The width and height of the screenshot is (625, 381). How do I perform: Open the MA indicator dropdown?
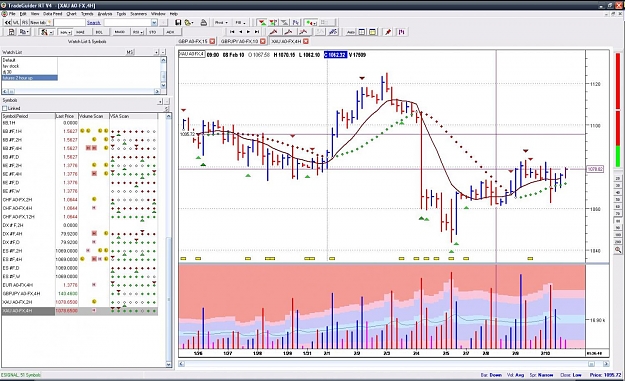pos(65,32)
